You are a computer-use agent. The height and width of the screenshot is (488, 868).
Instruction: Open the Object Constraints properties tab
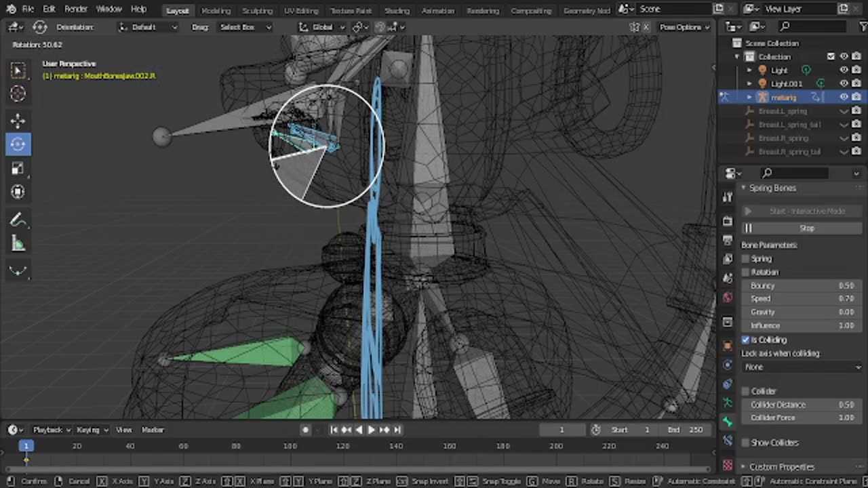pyautogui.click(x=728, y=384)
